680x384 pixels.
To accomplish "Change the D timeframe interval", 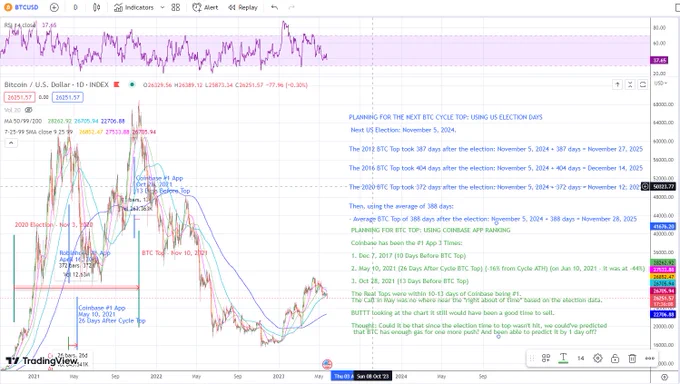I will click(75, 7).
